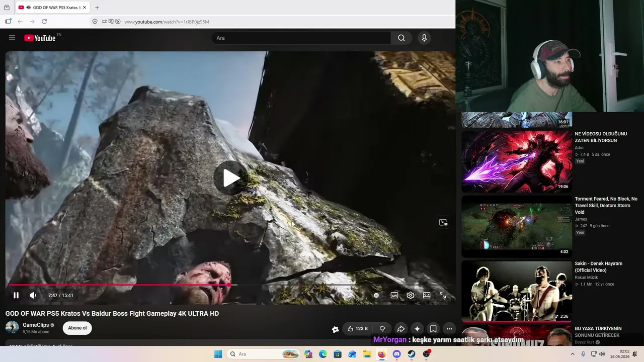This screenshot has width=644, height=362.
Task: Open 'NE VİDEOSU OLDUĞUNU ZATEN BİLİYORSUN' video title
Action: click(x=601, y=137)
